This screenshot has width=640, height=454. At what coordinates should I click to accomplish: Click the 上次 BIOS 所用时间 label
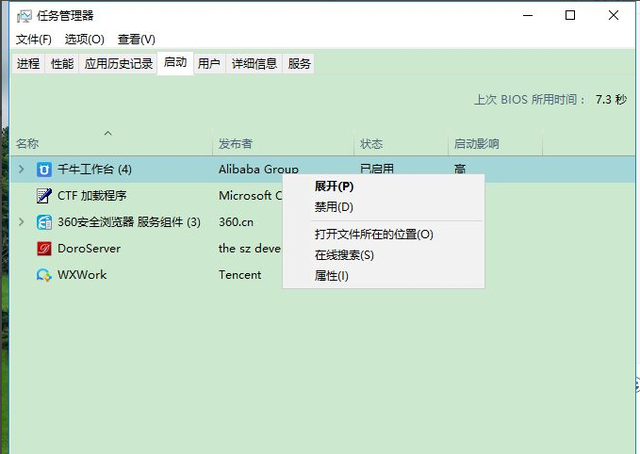[x=530, y=100]
